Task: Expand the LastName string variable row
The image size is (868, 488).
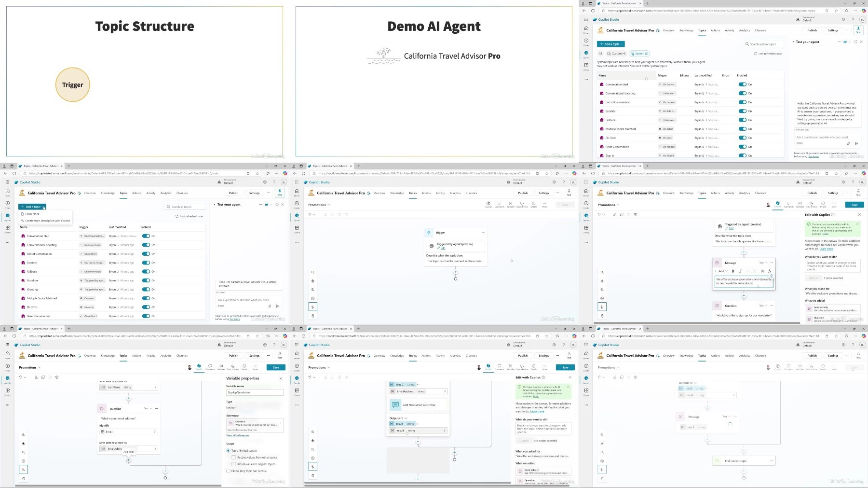Action: click(x=128, y=387)
